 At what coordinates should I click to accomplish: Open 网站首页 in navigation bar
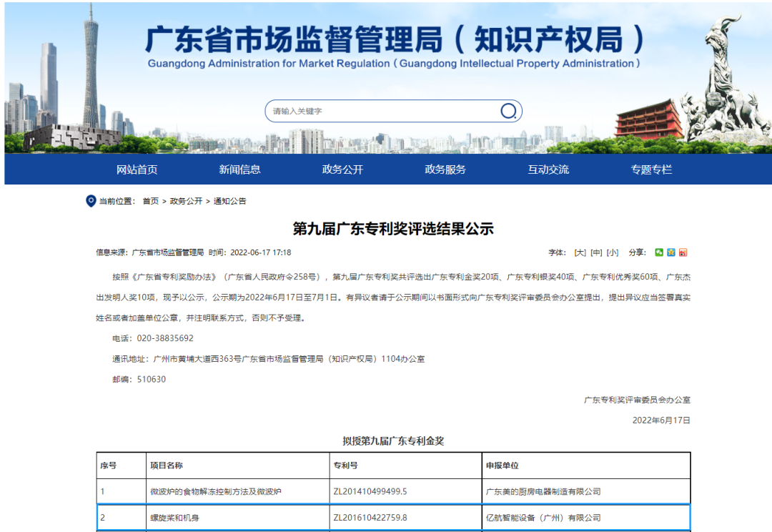[137, 169]
